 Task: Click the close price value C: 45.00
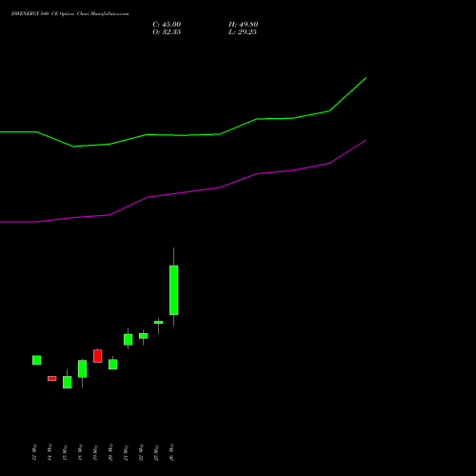point(167,25)
